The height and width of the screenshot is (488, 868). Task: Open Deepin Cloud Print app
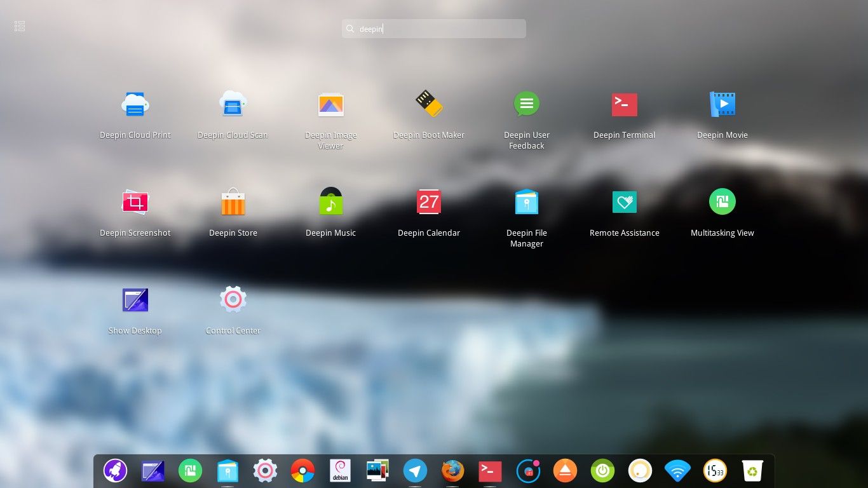pyautogui.click(x=135, y=105)
